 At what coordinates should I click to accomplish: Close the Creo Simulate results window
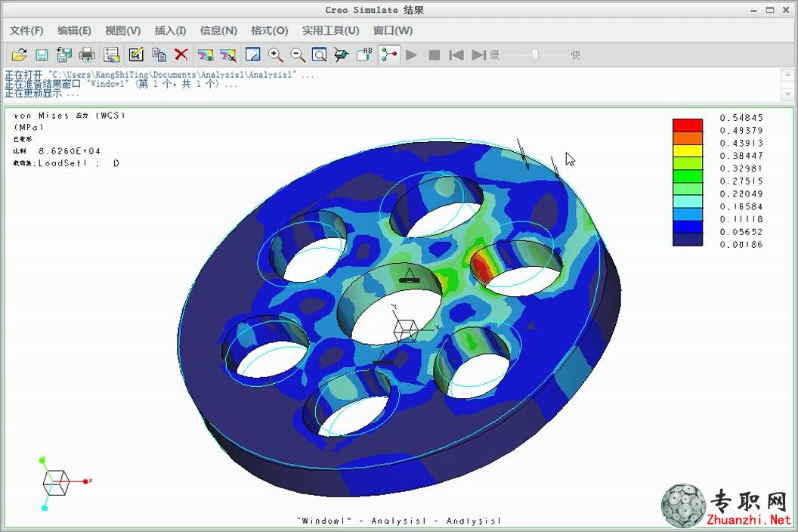786,10
